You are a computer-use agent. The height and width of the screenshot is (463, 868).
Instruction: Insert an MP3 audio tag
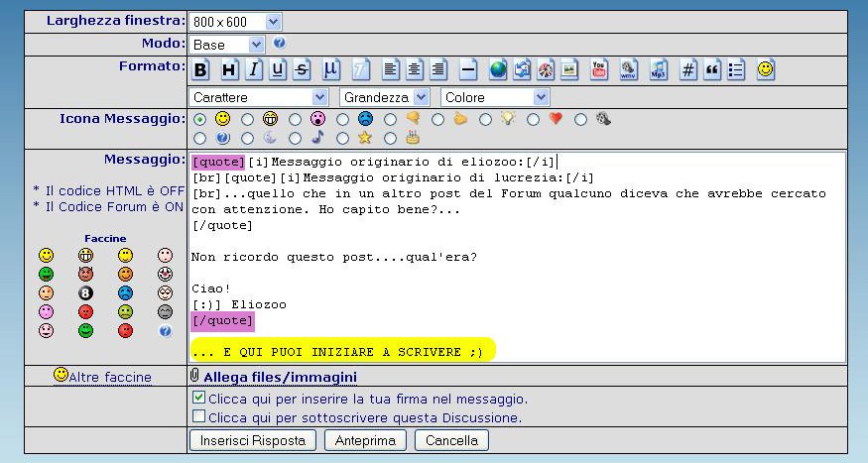coord(658,69)
